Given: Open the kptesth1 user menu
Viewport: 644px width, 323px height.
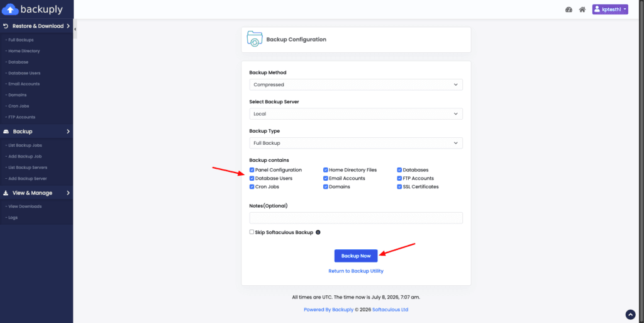Looking at the screenshot, I should (x=610, y=9).
